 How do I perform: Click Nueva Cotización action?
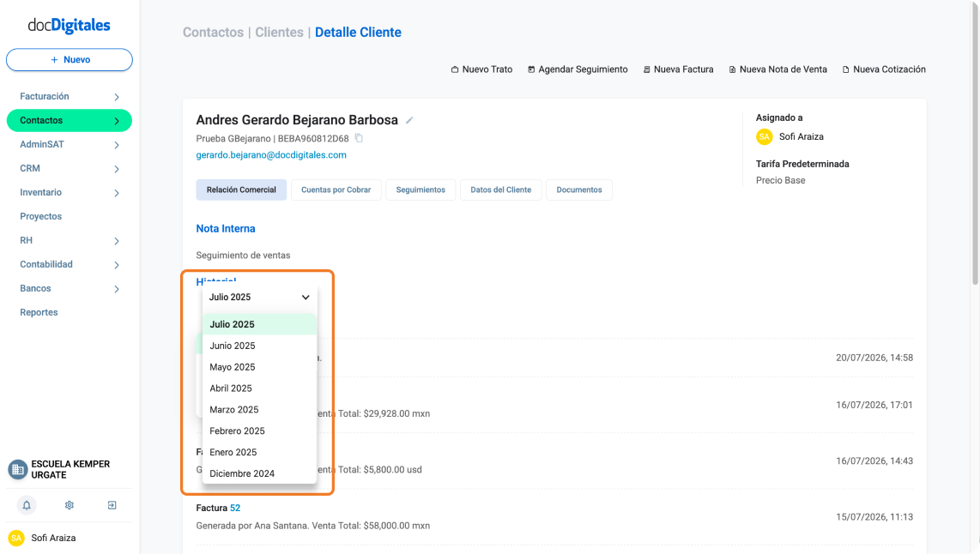pyautogui.click(x=885, y=69)
